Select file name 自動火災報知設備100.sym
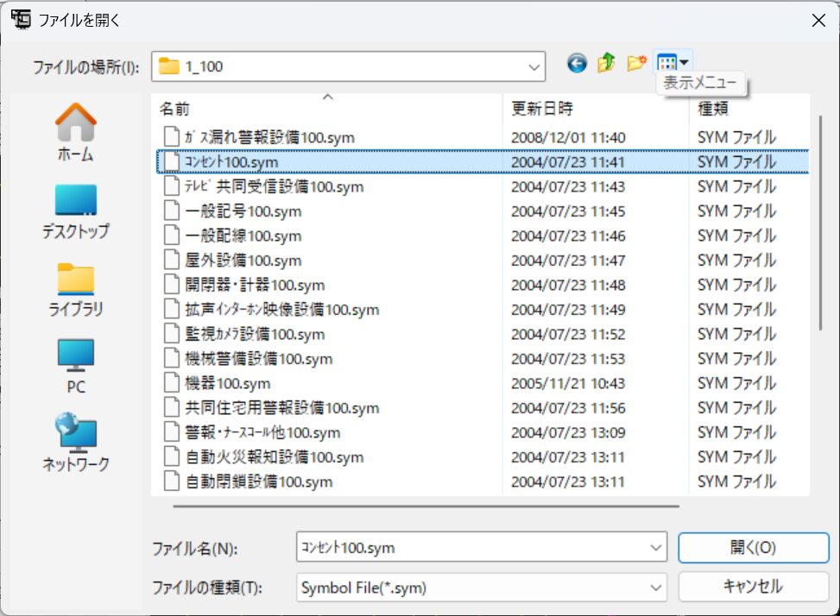Viewport: 840px width, 616px height. tap(275, 457)
